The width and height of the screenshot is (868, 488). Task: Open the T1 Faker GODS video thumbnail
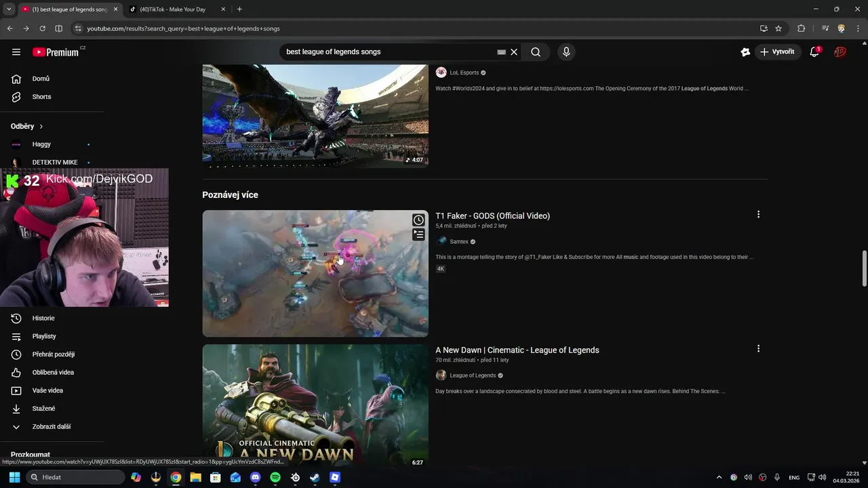[315, 273]
